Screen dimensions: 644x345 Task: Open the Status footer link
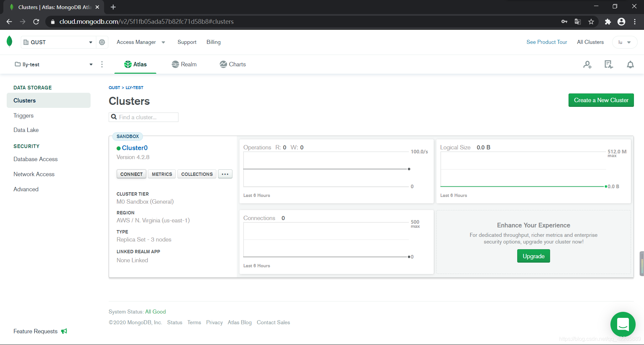[175, 322]
